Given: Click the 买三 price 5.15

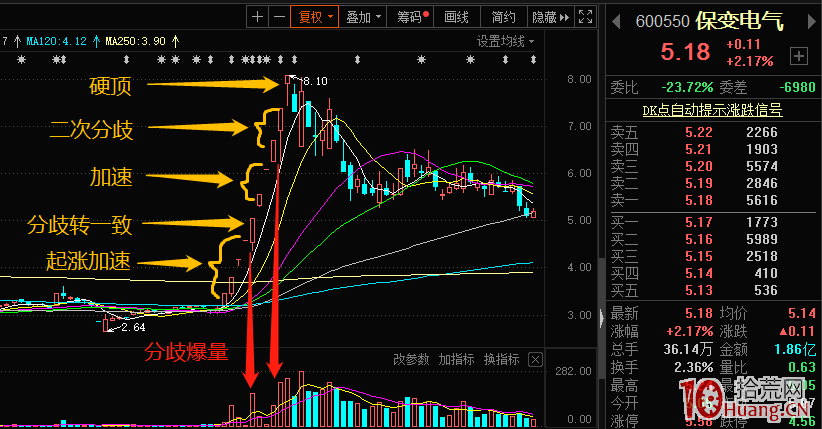Looking at the screenshot, I should [699, 256].
